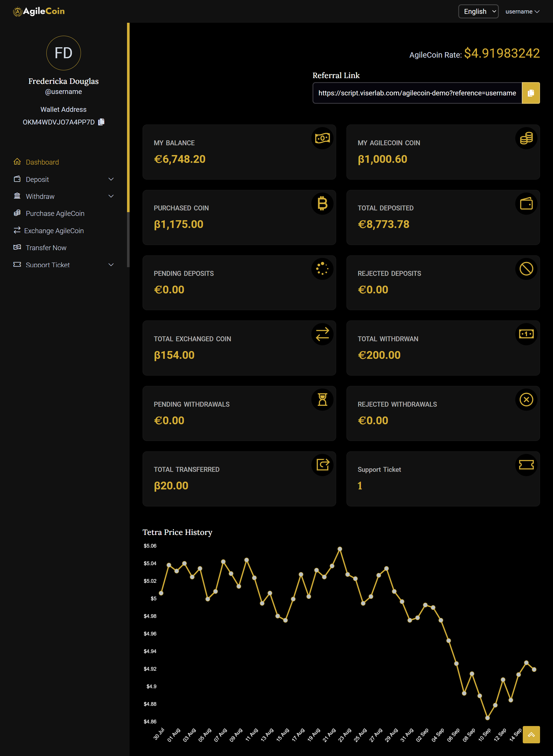Click the wallet icon on the Total Deposited card
Image resolution: width=553 pixels, height=756 pixels.
[526, 203]
